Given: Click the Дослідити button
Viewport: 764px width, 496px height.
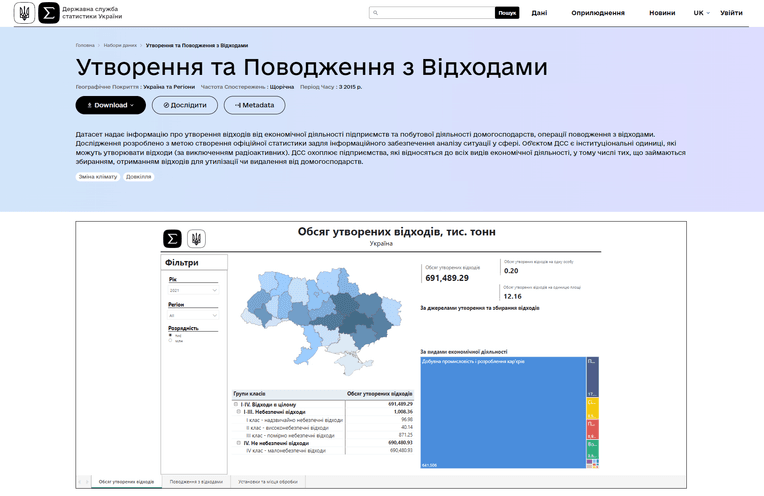Looking at the screenshot, I should pyautogui.click(x=185, y=105).
